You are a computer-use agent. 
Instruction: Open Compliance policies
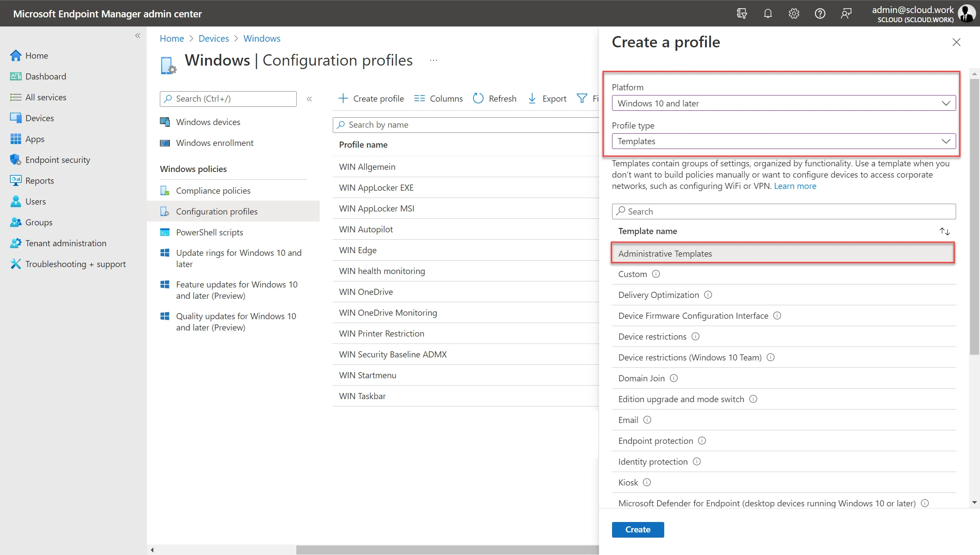[213, 191]
